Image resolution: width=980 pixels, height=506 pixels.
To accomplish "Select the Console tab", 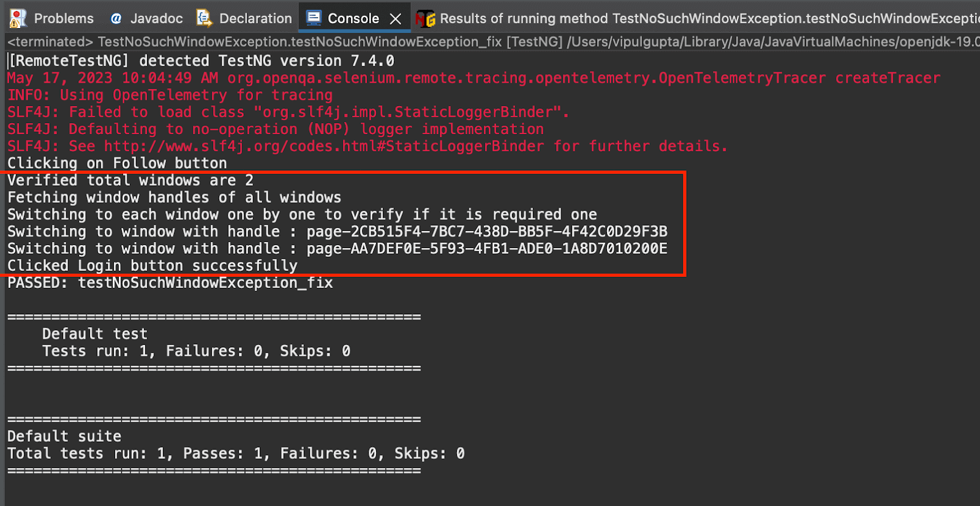I will click(353, 18).
